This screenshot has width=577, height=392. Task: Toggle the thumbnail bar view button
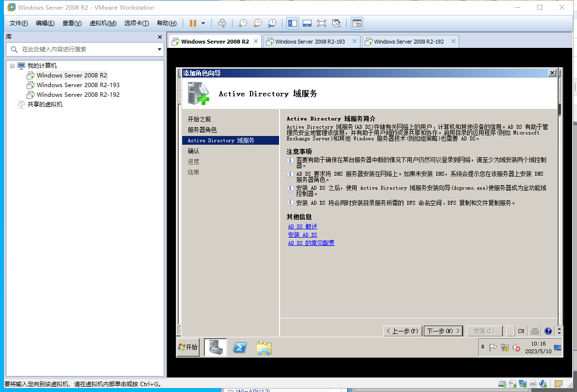(x=307, y=23)
